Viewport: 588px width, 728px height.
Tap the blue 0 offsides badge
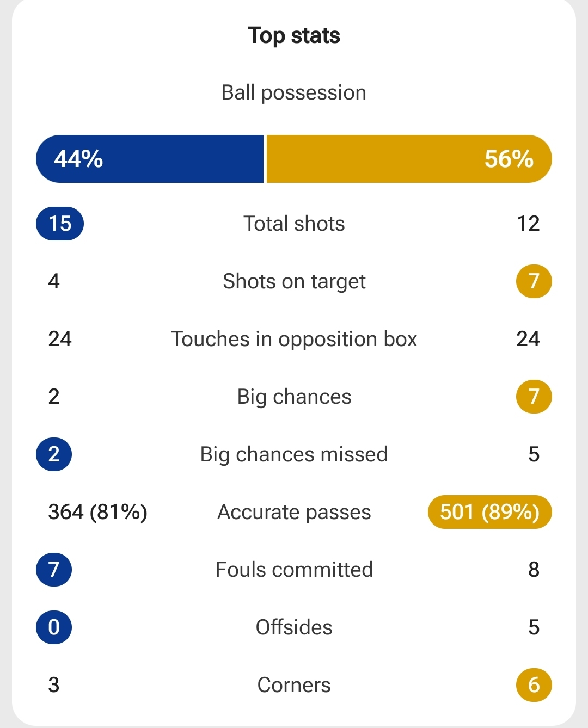[x=54, y=627]
